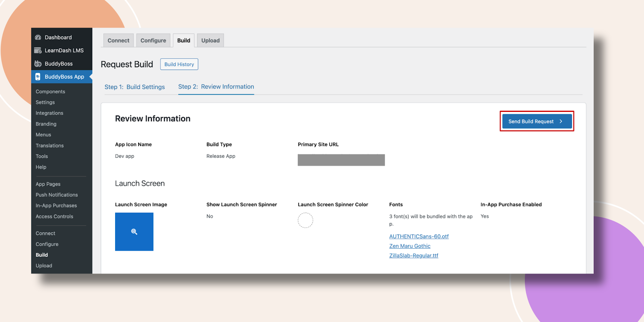Click the '3 font(s) will be bundled' text

(431, 220)
